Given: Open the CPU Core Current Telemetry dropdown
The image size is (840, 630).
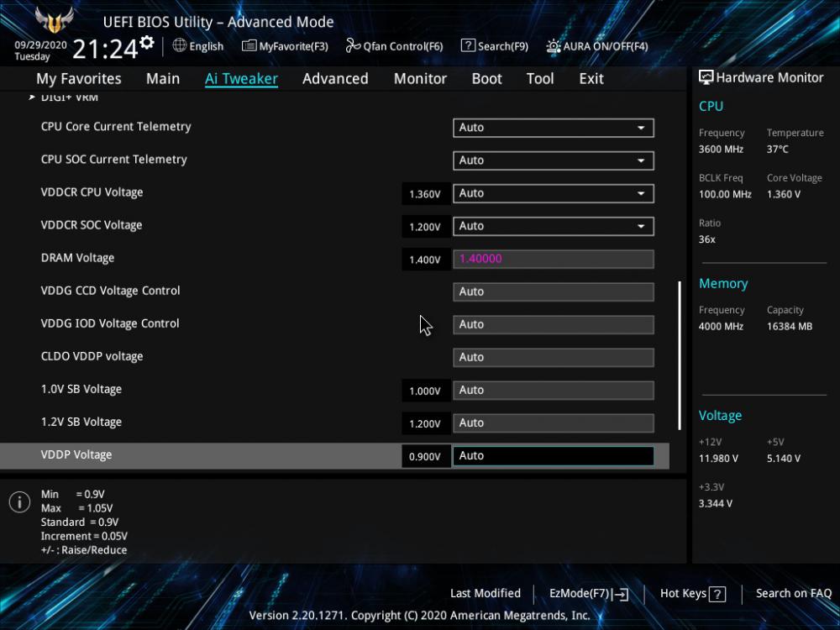Looking at the screenshot, I should 554,128.
